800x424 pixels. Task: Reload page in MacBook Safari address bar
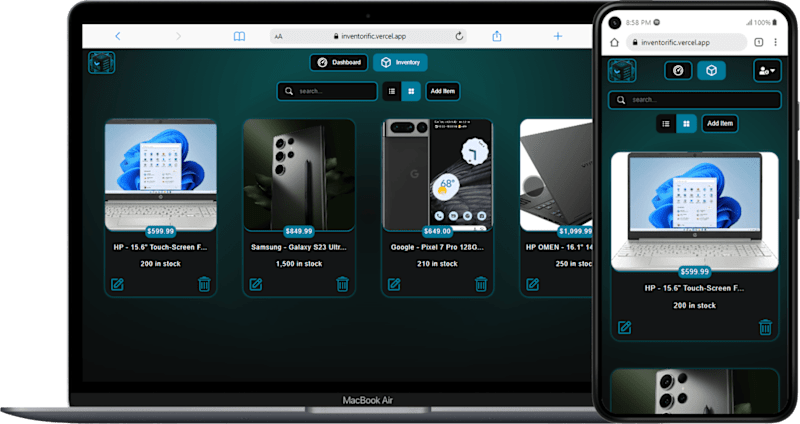pos(459,36)
